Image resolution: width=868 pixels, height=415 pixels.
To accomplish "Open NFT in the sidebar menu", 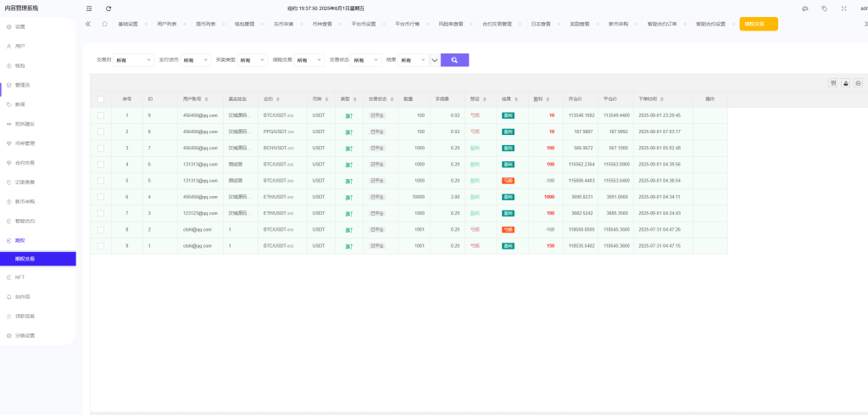I will click(19, 278).
